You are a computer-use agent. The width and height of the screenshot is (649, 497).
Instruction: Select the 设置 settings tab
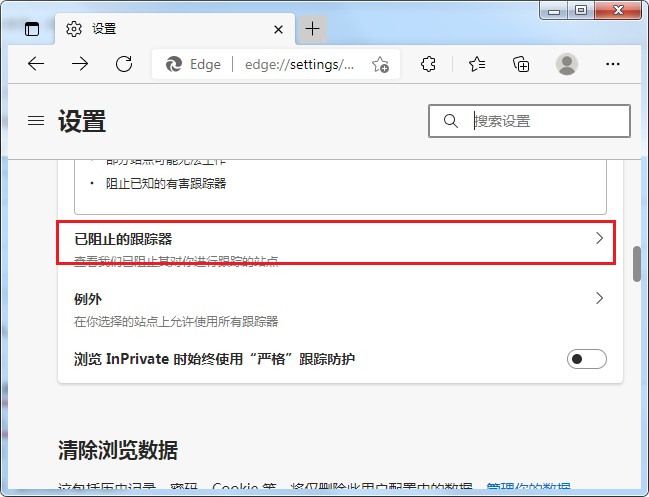coord(175,29)
